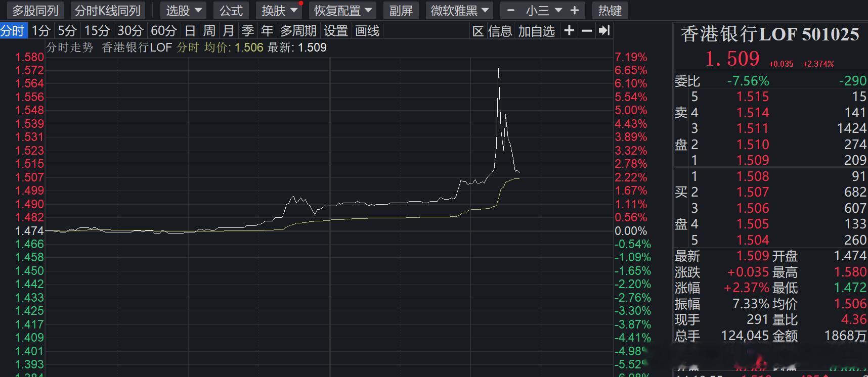This screenshot has width=868, height=377.
Task: Select buy level 3 price 1.506
Action: point(752,208)
